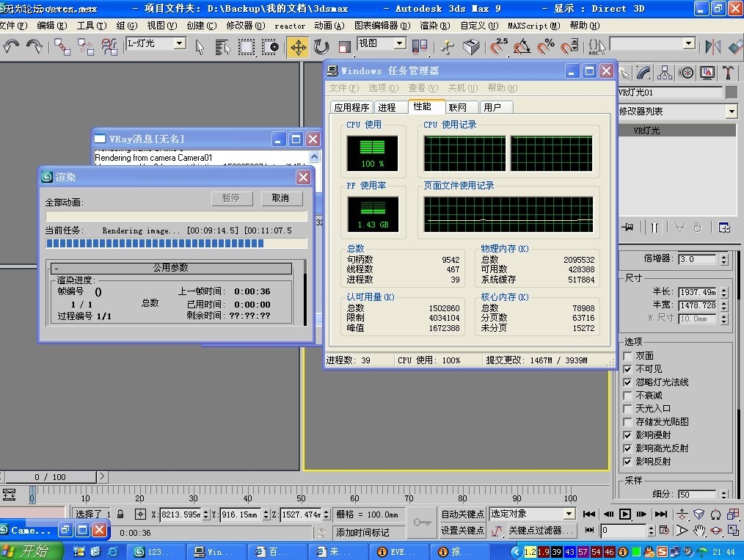Select the Pan View hand tool
Screen dimensions: 744x560
point(699,530)
